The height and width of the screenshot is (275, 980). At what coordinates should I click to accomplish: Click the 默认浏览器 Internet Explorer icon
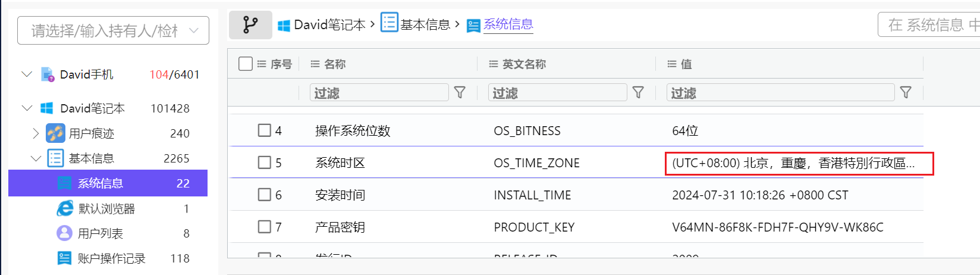coord(64,208)
